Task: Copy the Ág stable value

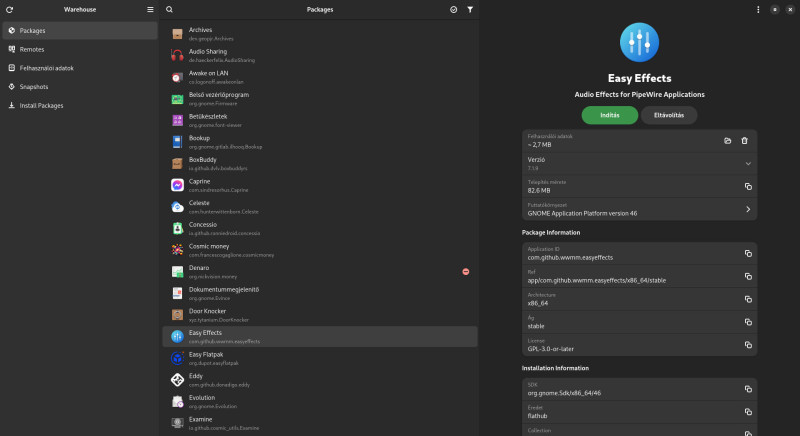Action: (748, 322)
